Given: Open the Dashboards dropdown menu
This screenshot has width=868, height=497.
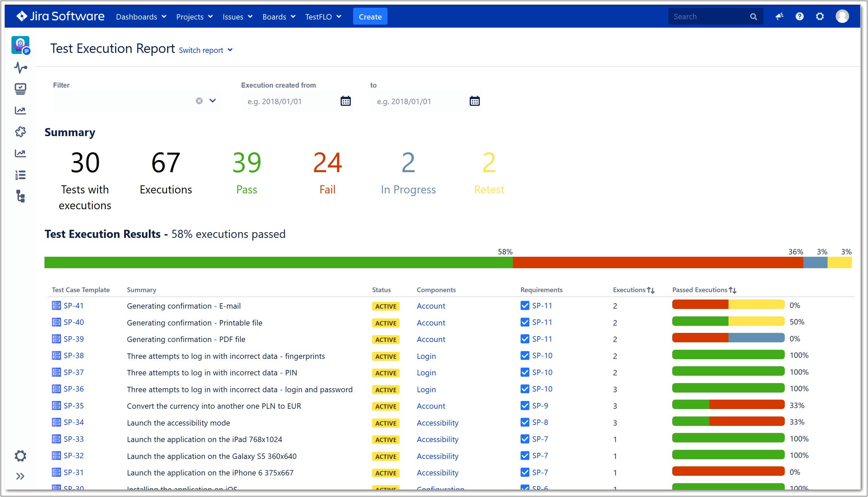Looking at the screenshot, I should pos(140,17).
